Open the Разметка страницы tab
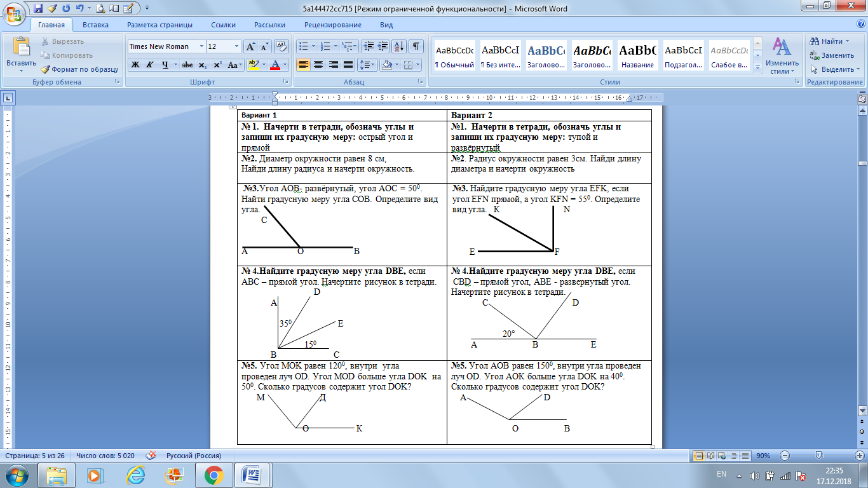868x488 pixels. [x=159, y=25]
